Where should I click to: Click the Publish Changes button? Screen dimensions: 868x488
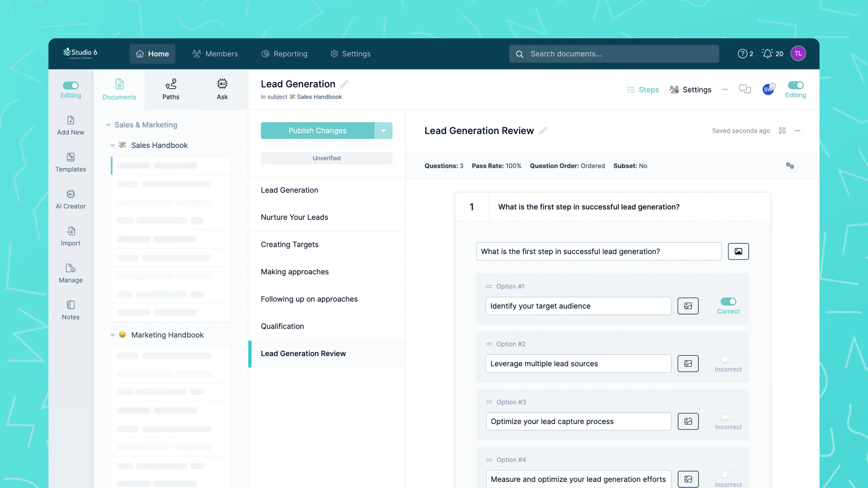317,130
